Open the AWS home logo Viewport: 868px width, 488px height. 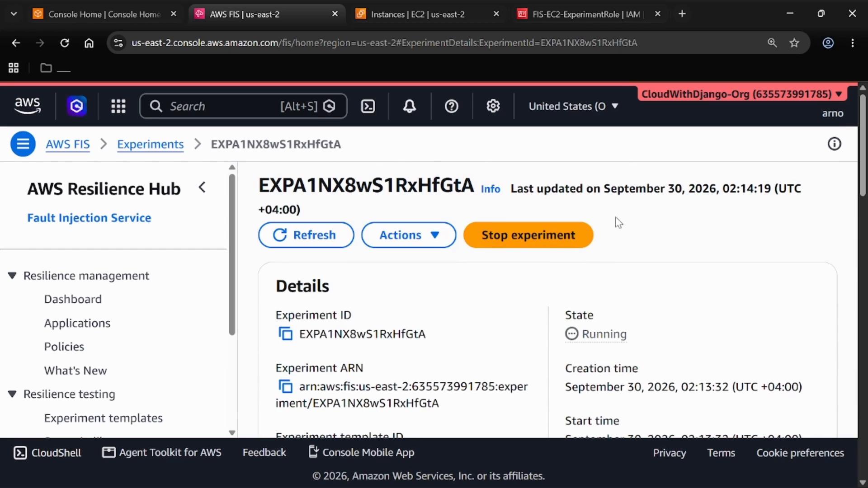click(28, 106)
